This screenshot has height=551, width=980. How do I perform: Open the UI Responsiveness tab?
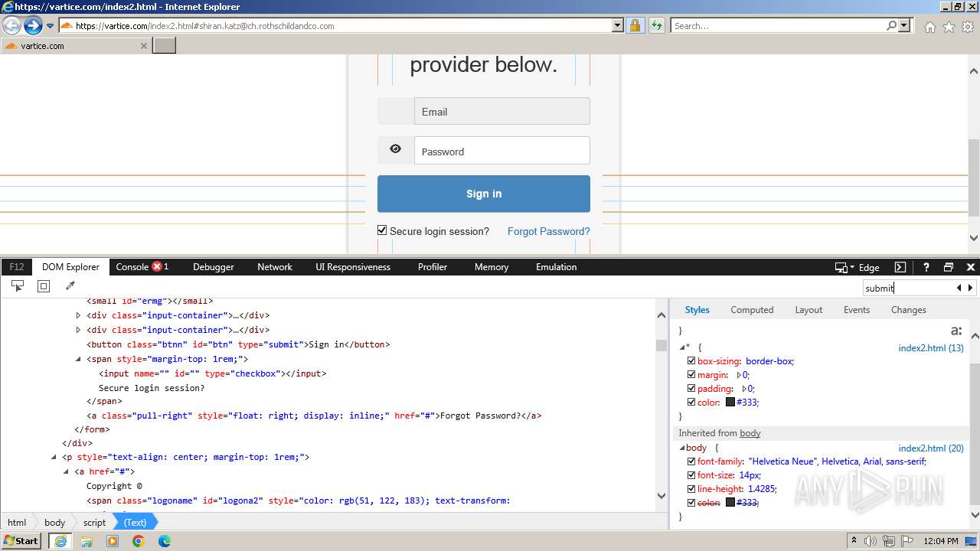[353, 267]
